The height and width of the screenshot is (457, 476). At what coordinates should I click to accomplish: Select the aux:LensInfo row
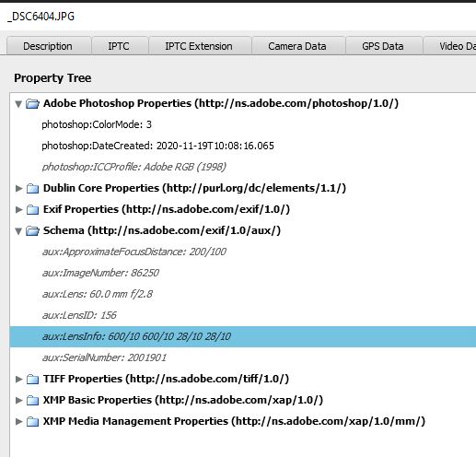[x=243, y=337]
